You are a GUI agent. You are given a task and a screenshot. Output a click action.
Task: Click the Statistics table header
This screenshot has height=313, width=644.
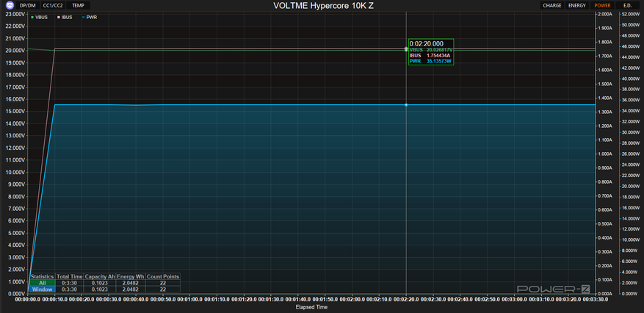coord(43,276)
